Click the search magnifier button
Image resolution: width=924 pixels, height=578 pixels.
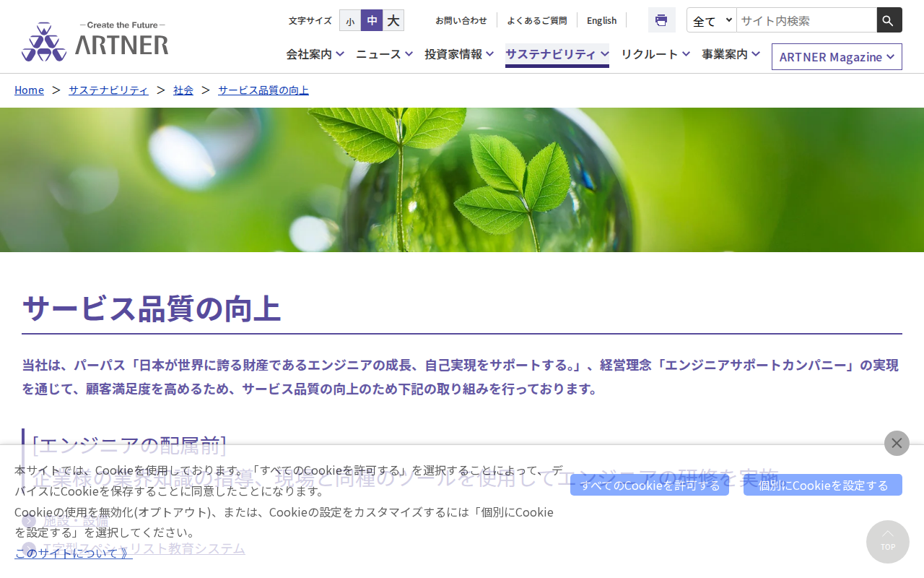pos(889,20)
